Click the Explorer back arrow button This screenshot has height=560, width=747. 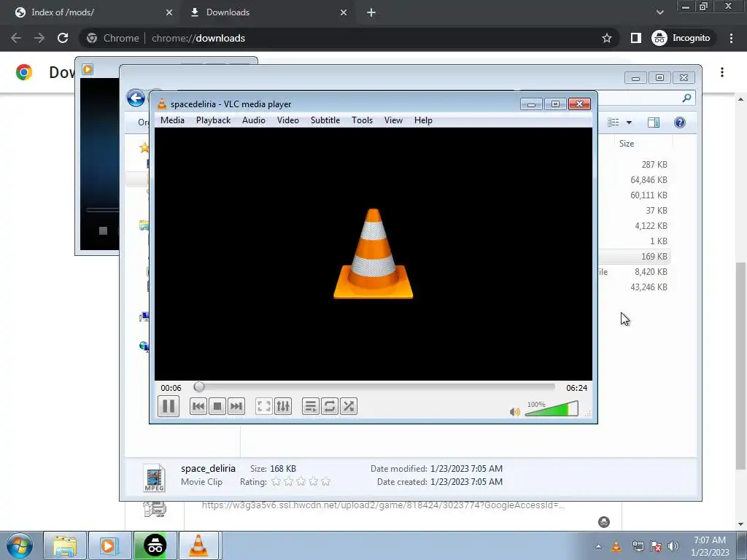click(136, 98)
